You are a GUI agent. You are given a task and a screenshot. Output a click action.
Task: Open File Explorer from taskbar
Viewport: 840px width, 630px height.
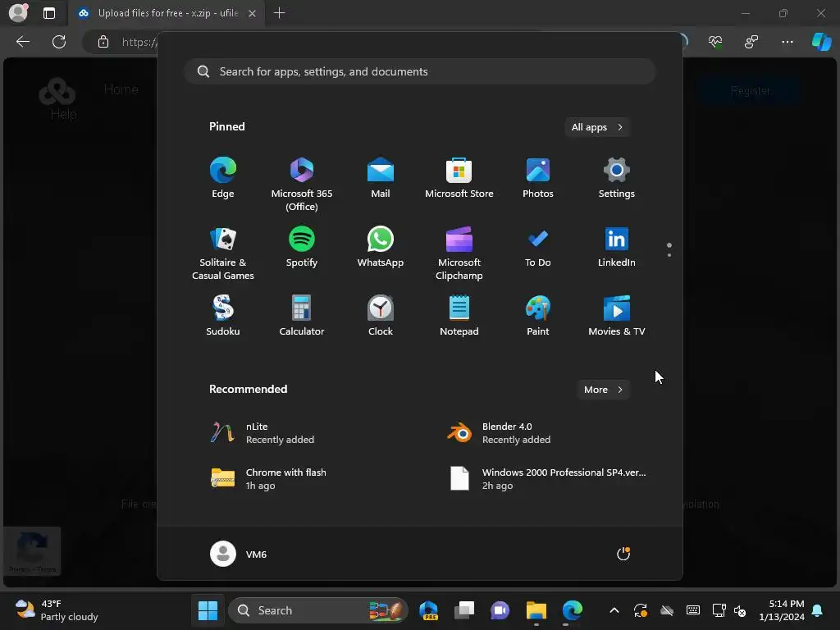(536, 610)
